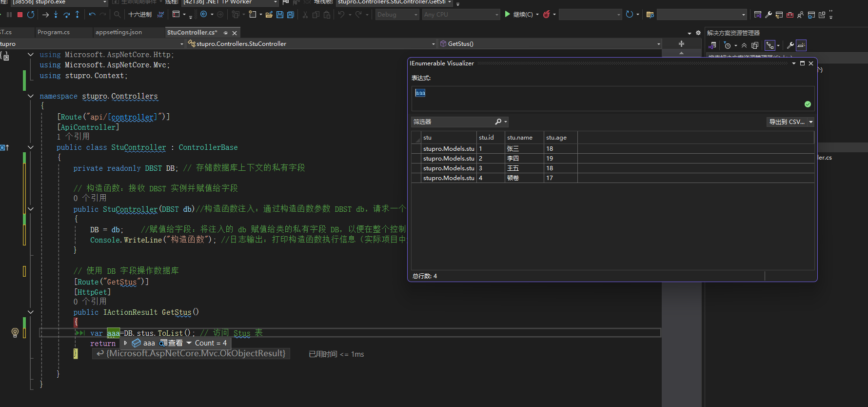The height and width of the screenshot is (407, 868).
Task: Click the search icon in the visualizer filter
Action: (x=498, y=122)
